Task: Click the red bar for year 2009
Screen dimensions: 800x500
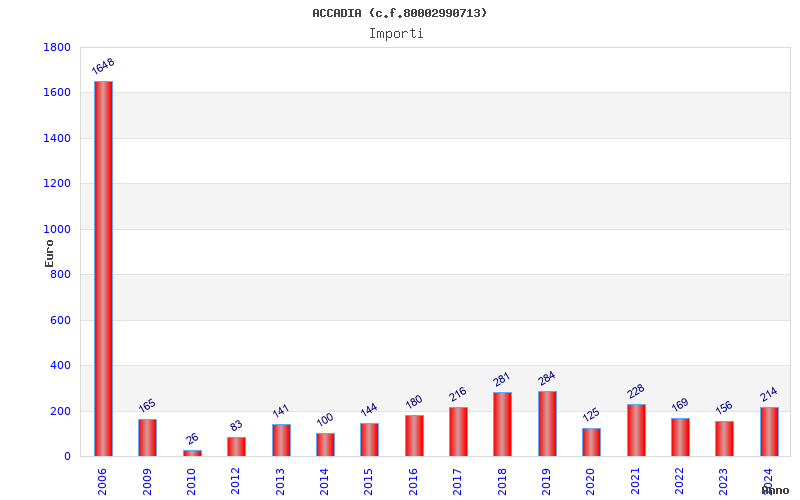Action: [147, 438]
